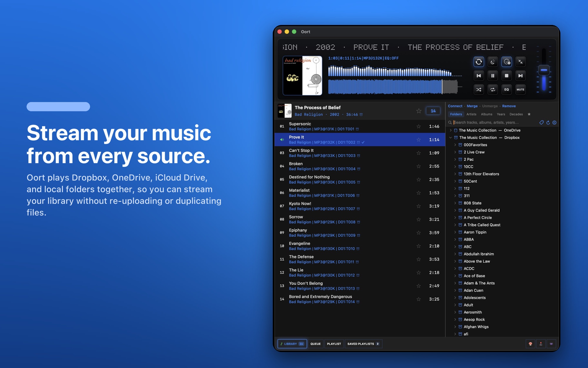The height and width of the screenshot is (368, 588).
Task: Click the red mushroom icon button
Action: (530, 344)
